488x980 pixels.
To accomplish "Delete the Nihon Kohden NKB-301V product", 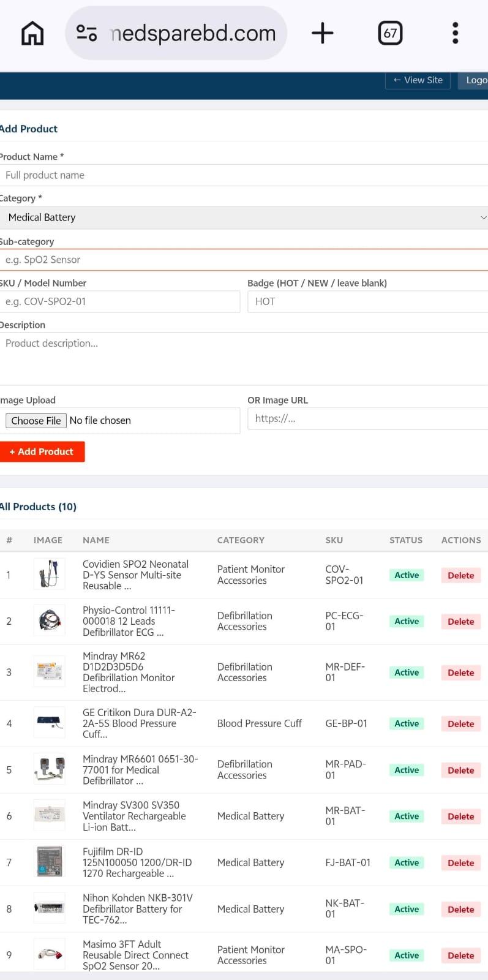I will pyautogui.click(x=460, y=909).
